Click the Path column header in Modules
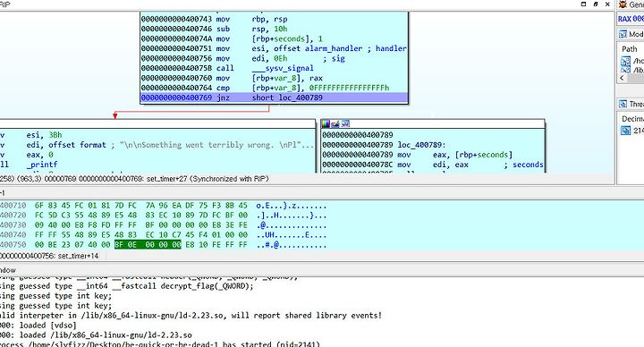 pyautogui.click(x=629, y=49)
